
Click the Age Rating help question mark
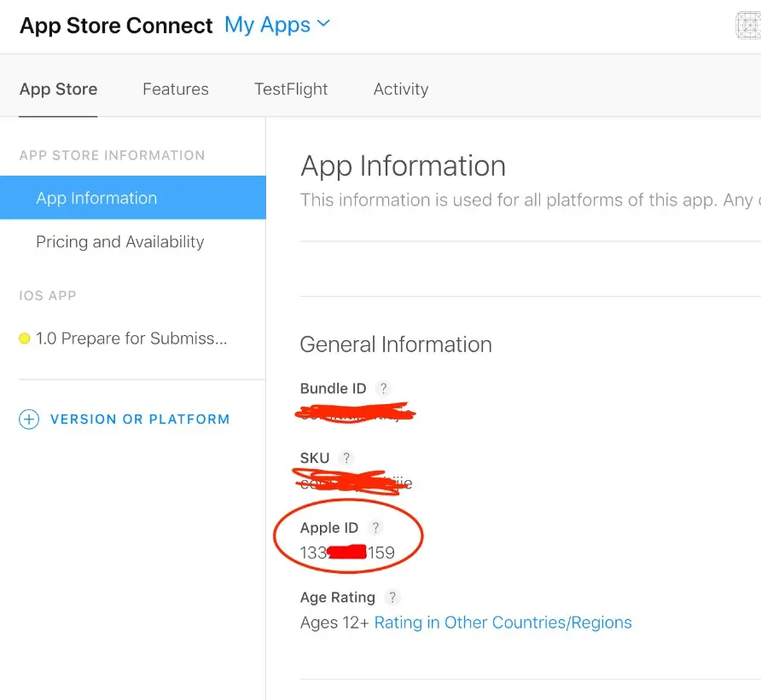392,597
